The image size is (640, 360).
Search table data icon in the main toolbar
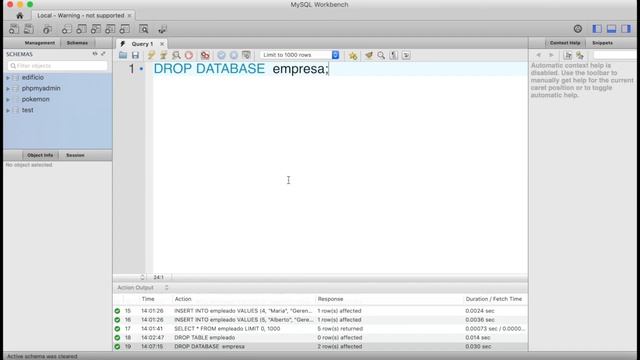pos(144,29)
